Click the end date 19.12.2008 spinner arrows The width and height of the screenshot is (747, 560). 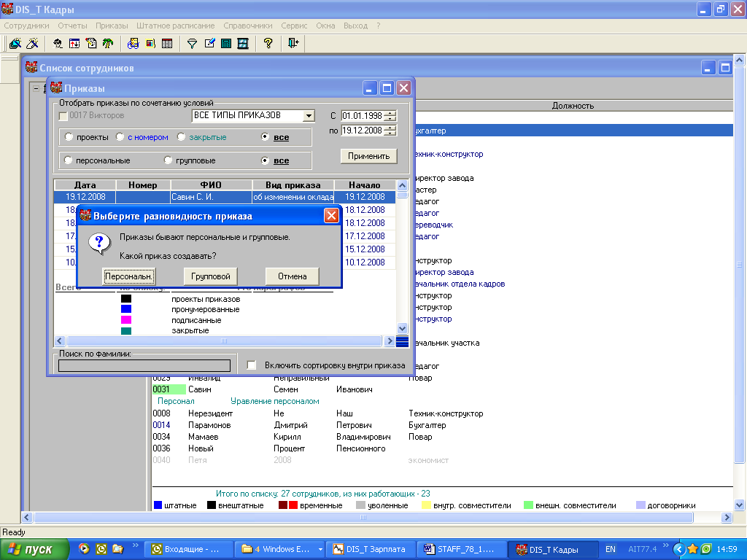pos(391,131)
